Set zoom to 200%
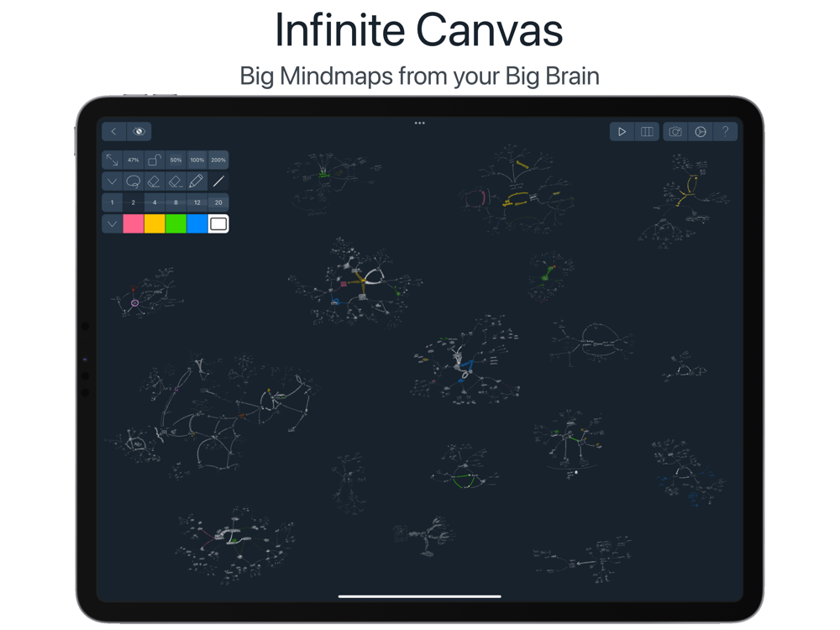 tap(218, 160)
